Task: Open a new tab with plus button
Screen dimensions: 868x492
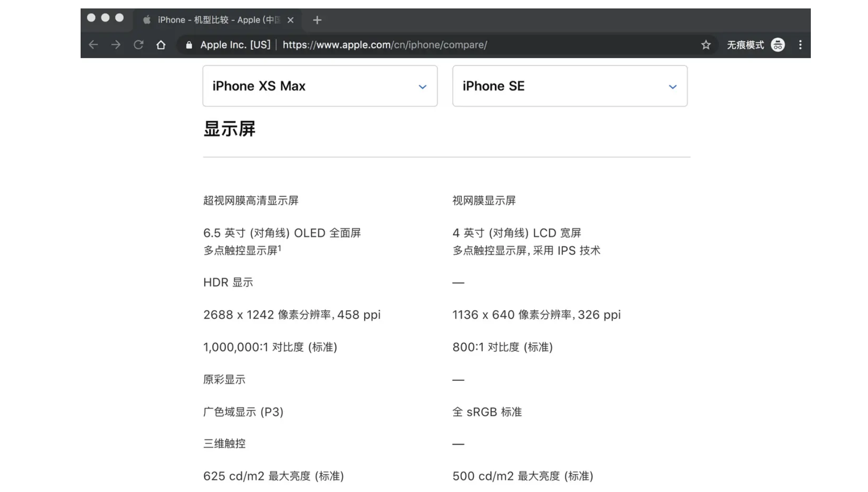Action: click(317, 20)
